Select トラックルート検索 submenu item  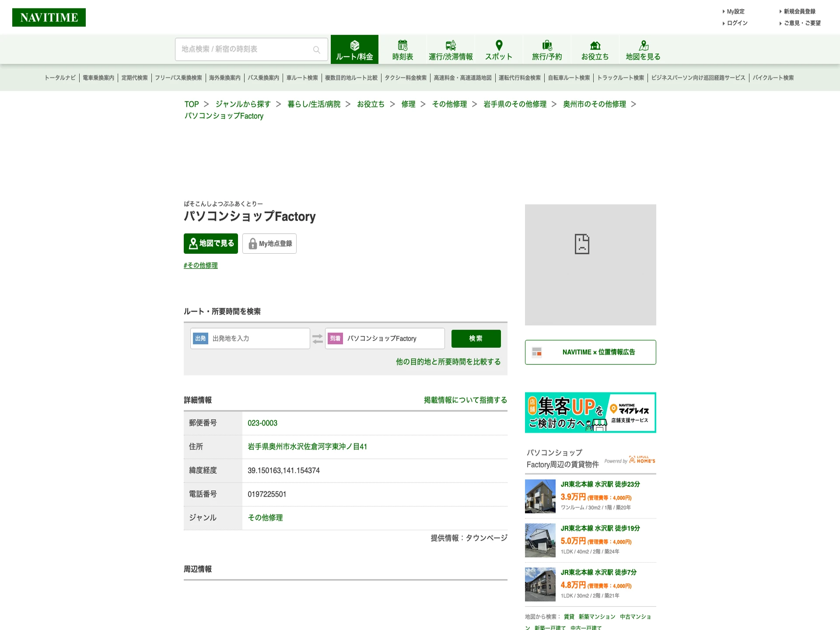pyautogui.click(x=620, y=78)
